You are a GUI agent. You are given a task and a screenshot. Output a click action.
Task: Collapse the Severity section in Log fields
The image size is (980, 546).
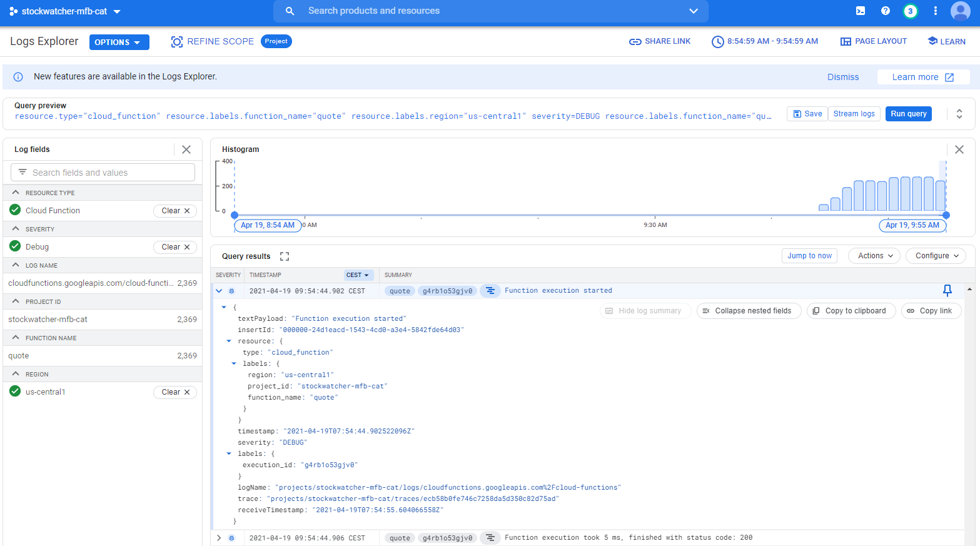(x=16, y=229)
